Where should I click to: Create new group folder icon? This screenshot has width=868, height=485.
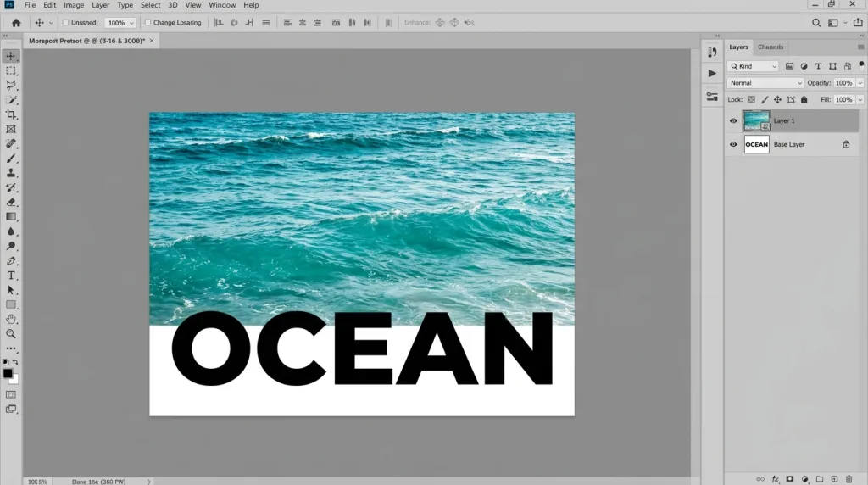tap(820, 479)
